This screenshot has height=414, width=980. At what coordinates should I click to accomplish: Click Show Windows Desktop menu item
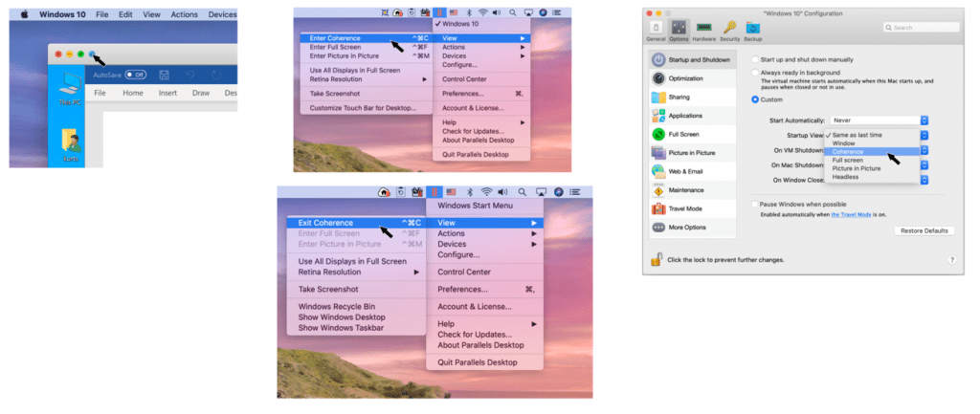tap(356, 317)
